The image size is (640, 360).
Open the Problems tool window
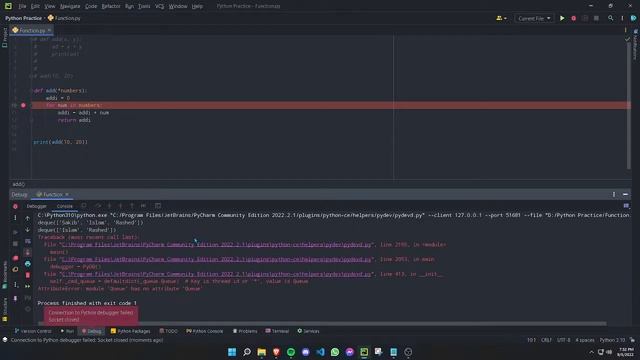(245, 331)
